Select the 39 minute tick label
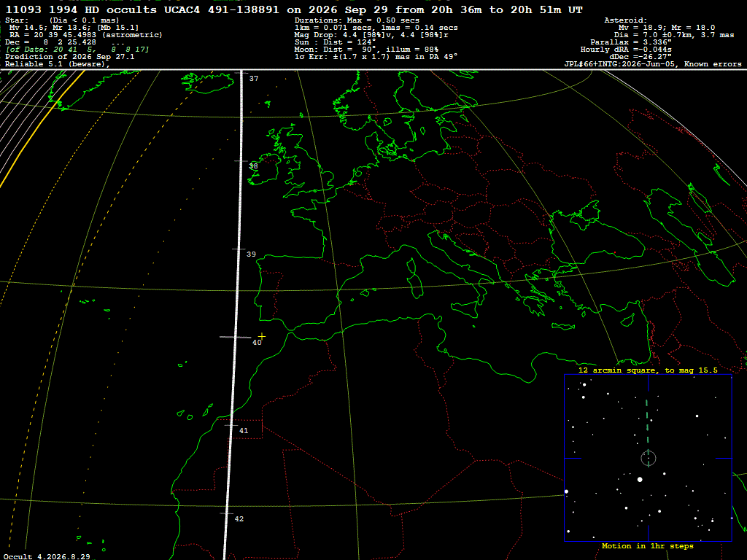Viewport: 747px width, 560px height. point(251,254)
